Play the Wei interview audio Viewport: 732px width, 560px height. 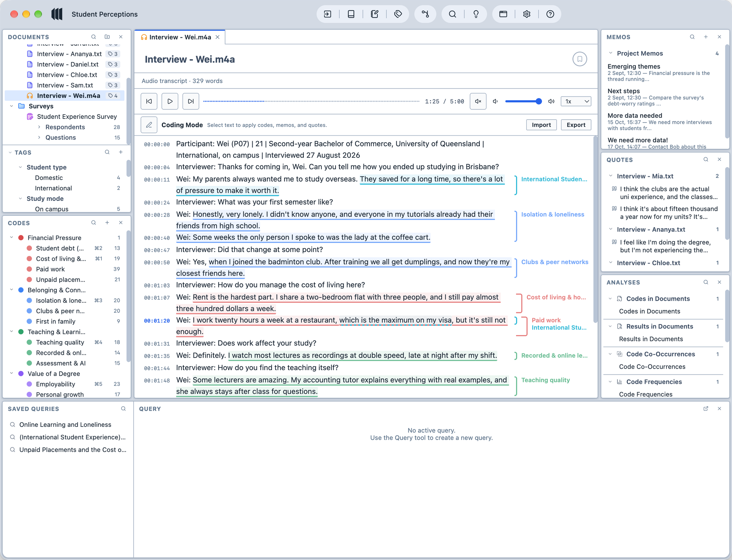pos(170,101)
